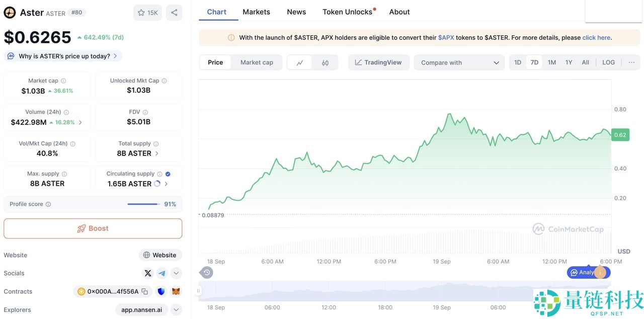Click the orange Boost button
The image size is (644, 319).
[93, 228]
